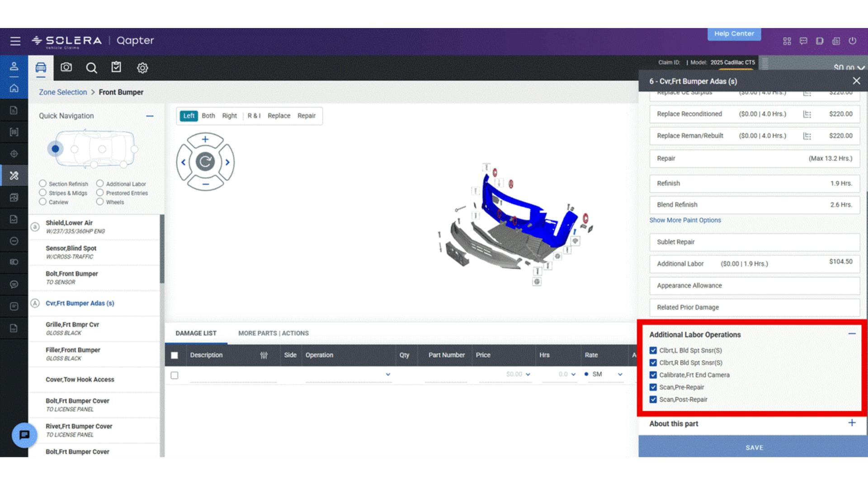Open the blue chat bubble button

click(x=24, y=435)
